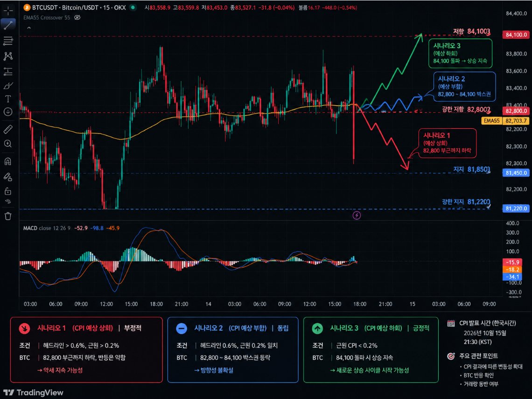
Task: Click the 18:00 label on time axis
Action: [x=360, y=304]
